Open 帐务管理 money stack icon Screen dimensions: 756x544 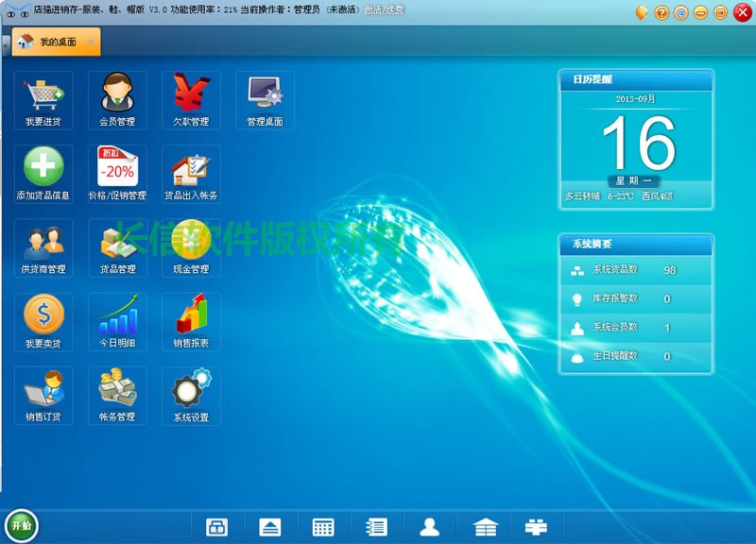[117, 396]
